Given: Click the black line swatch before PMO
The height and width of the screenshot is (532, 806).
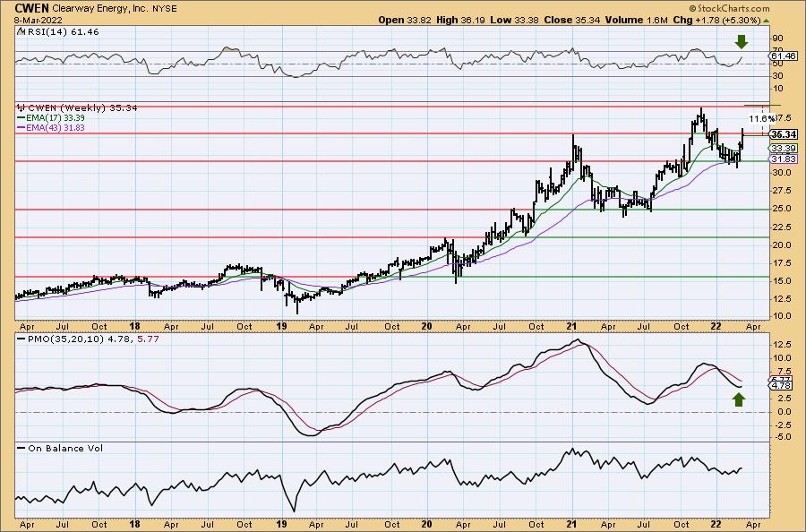Looking at the screenshot, I should [21, 339].
